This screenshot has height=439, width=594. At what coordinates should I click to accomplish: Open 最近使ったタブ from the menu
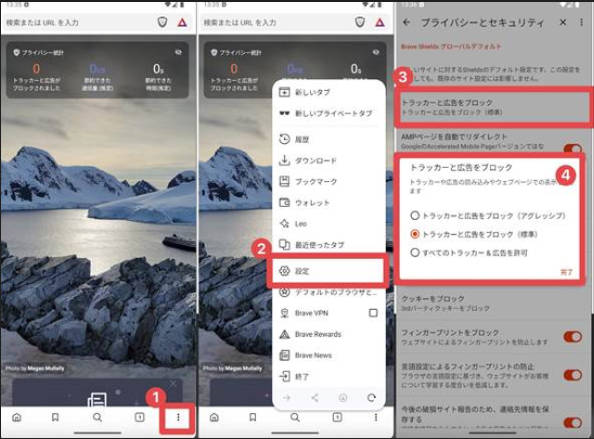[x=329, y=245]
